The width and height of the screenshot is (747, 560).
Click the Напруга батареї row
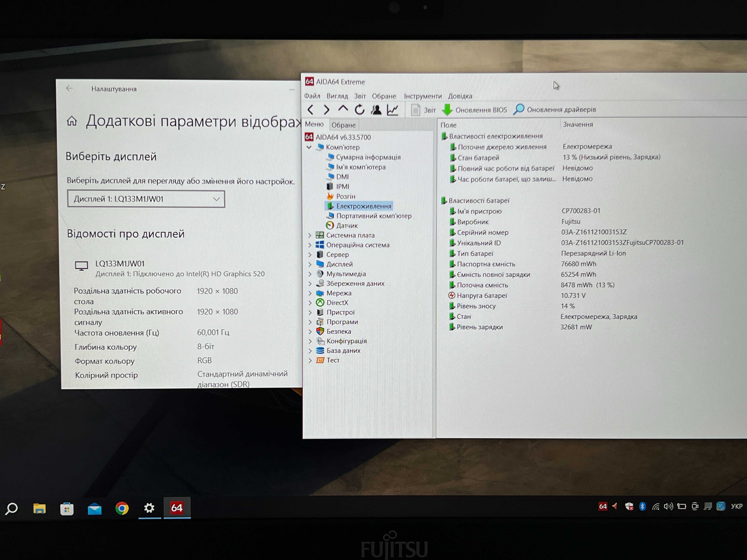517,295
